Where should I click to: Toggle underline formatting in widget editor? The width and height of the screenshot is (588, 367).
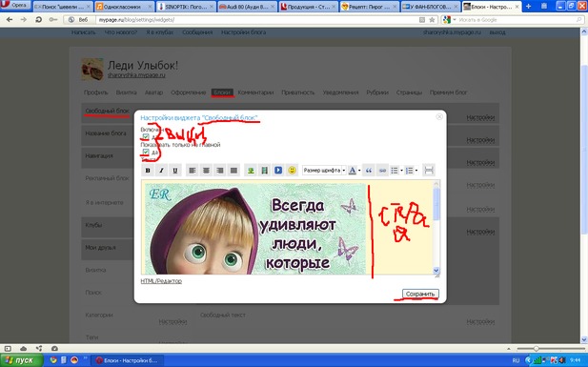175,171
